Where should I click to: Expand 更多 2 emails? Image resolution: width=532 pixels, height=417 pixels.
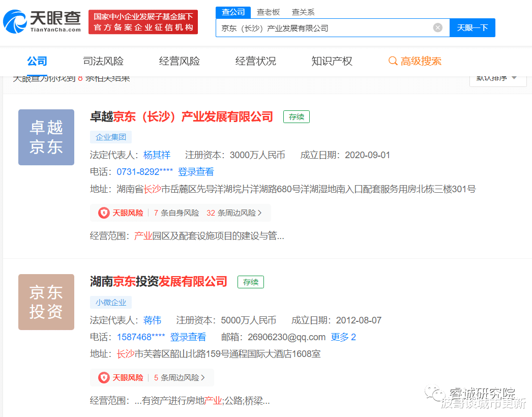[x=343, y=337]
